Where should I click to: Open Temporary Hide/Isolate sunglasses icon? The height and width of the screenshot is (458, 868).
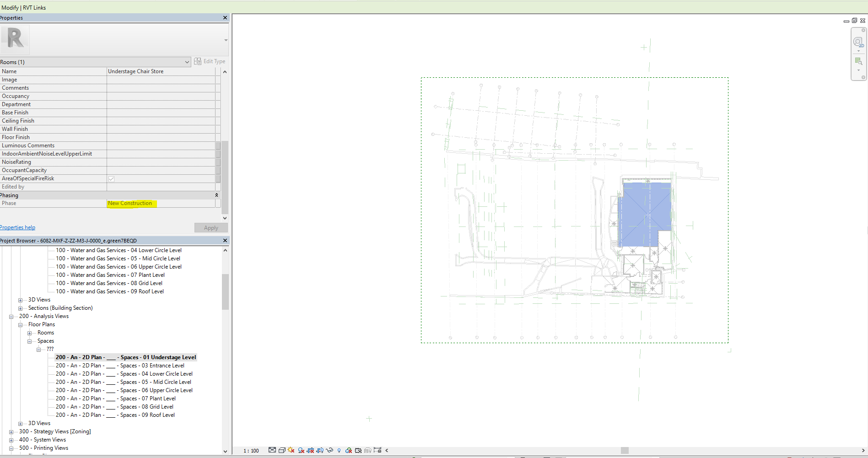[329, 451]
